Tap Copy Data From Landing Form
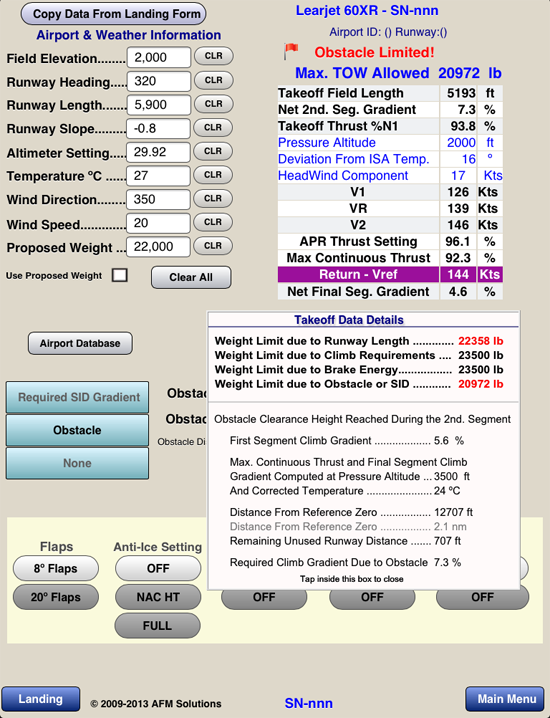550x718 pixels. coord(114,14)
